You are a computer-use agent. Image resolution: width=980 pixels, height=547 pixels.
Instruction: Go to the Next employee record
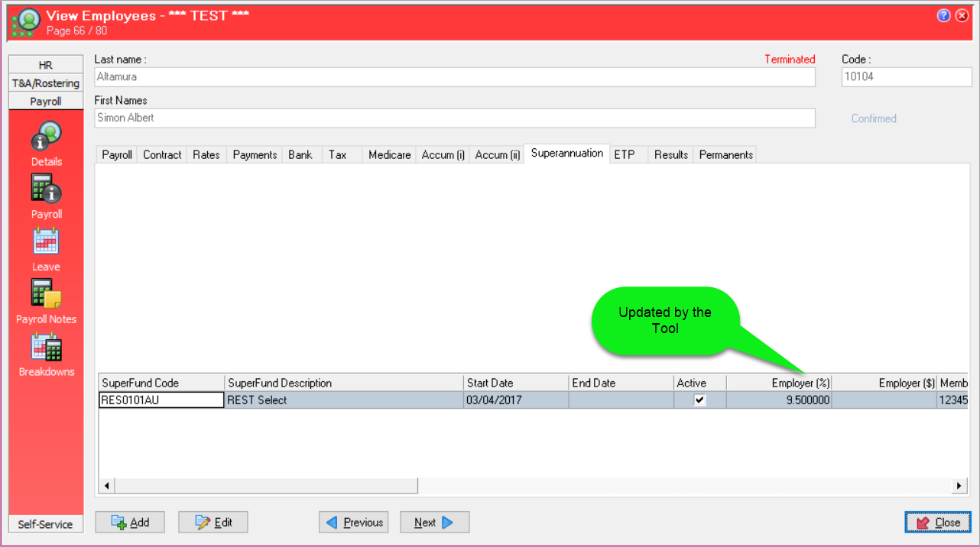pos(434,523)
